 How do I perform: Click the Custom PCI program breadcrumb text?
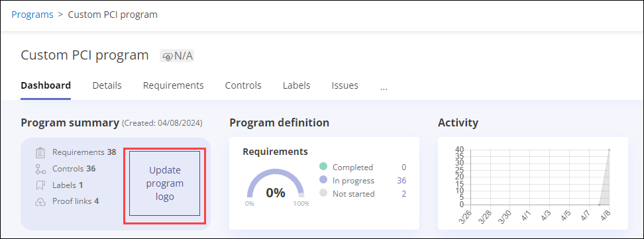(113, 15)
